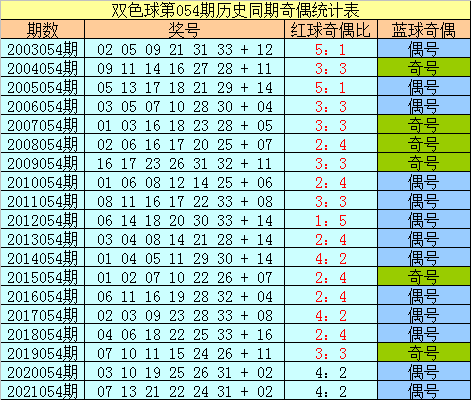
Task: Click the period cell 2007054期
Action: point(42,125)
